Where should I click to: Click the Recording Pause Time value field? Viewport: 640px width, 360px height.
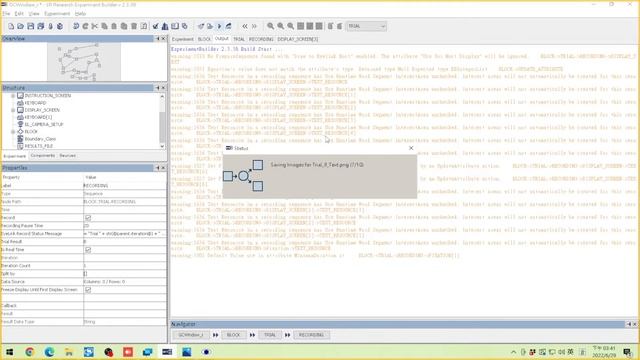125,225
